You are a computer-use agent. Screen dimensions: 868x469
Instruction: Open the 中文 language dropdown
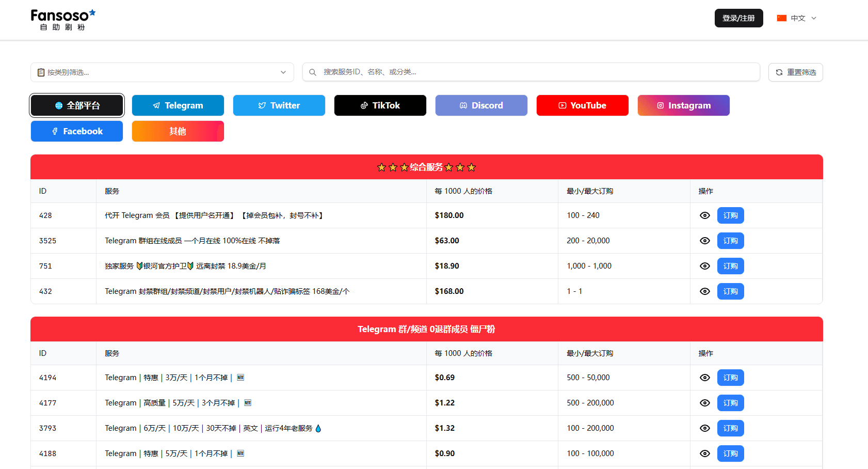797,18
